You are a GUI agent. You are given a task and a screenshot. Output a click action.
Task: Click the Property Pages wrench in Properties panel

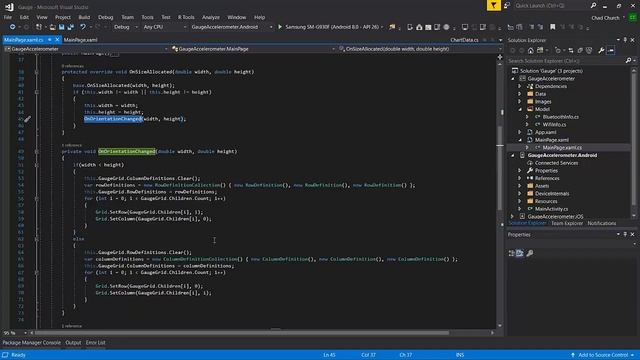click(x=530, y=253)
